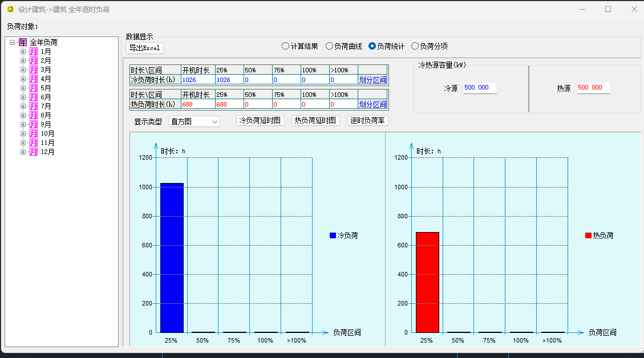The width and height of the screenshot is (644, 358).
Task: Select the 负荷分项 radio button
Action: click(x=415, y=46)
